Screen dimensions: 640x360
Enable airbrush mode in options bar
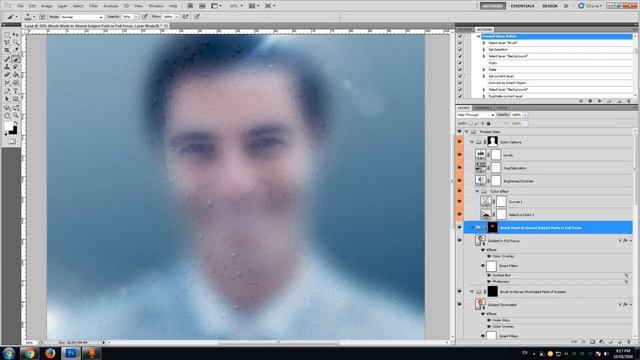click(x=185, y=17)
